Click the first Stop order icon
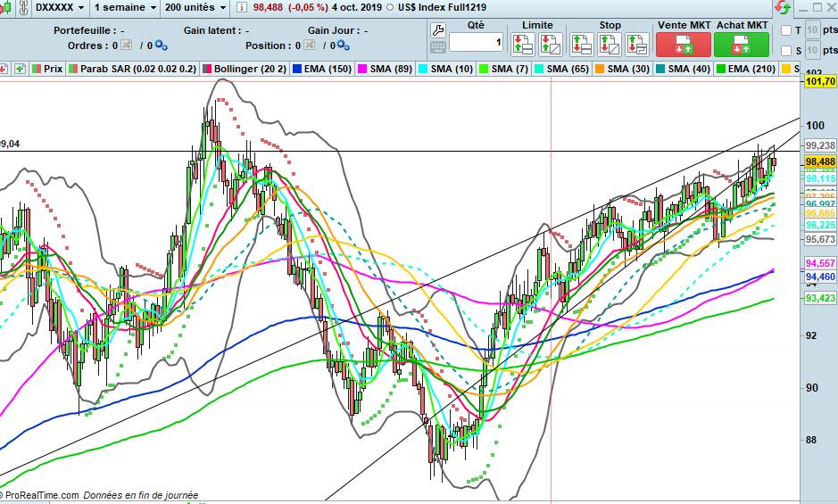 click(582, 43)
